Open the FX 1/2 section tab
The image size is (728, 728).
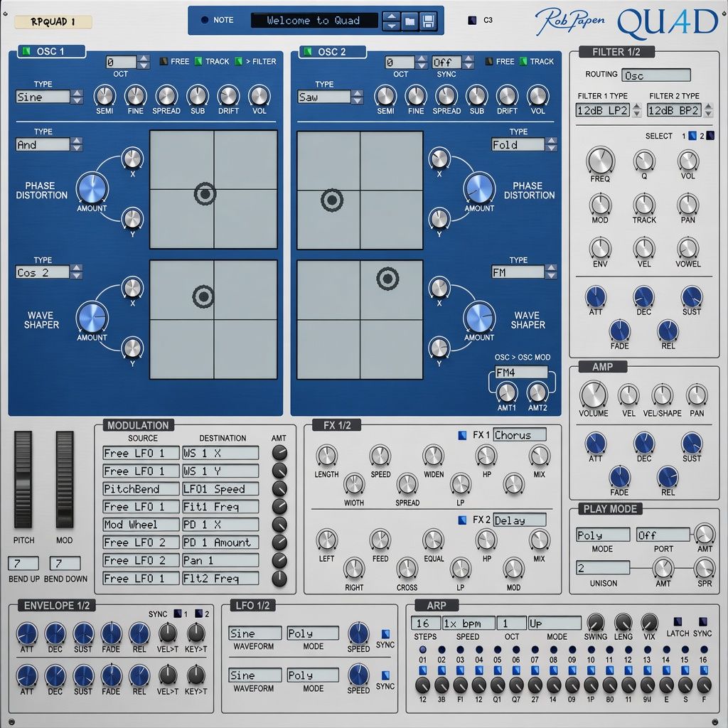(338, 425)
